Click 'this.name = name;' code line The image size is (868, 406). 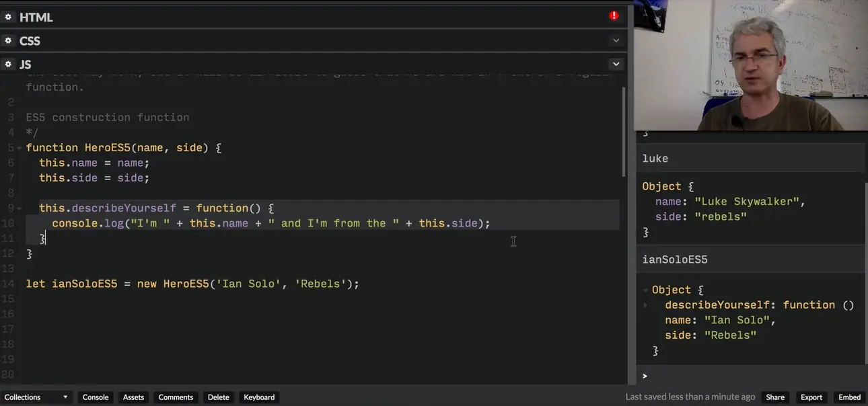coord(94,163)
